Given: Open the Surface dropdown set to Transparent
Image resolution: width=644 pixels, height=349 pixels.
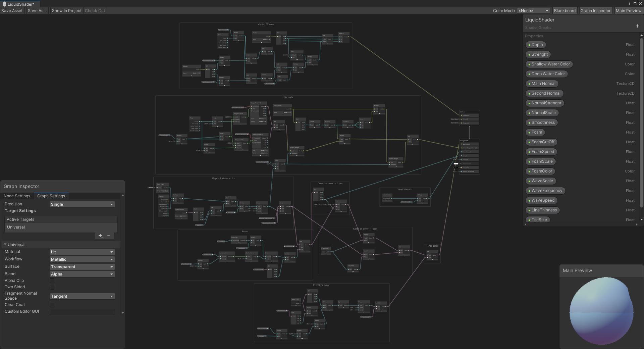Looking at the screenshot, I should pos(82,267).
